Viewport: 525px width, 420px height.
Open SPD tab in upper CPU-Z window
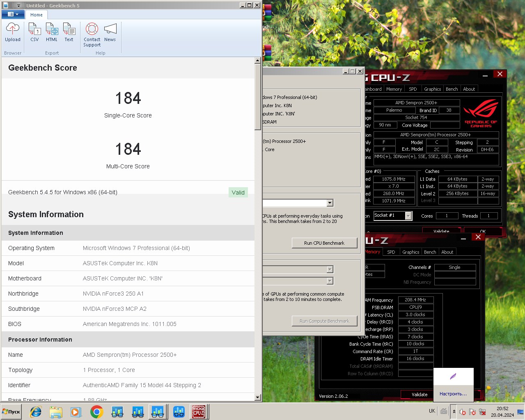(413, 89)
